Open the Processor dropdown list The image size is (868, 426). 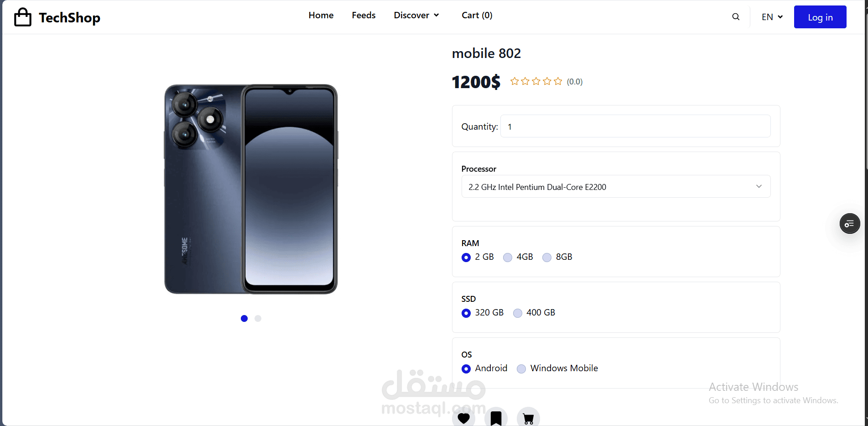pos(616,186)
